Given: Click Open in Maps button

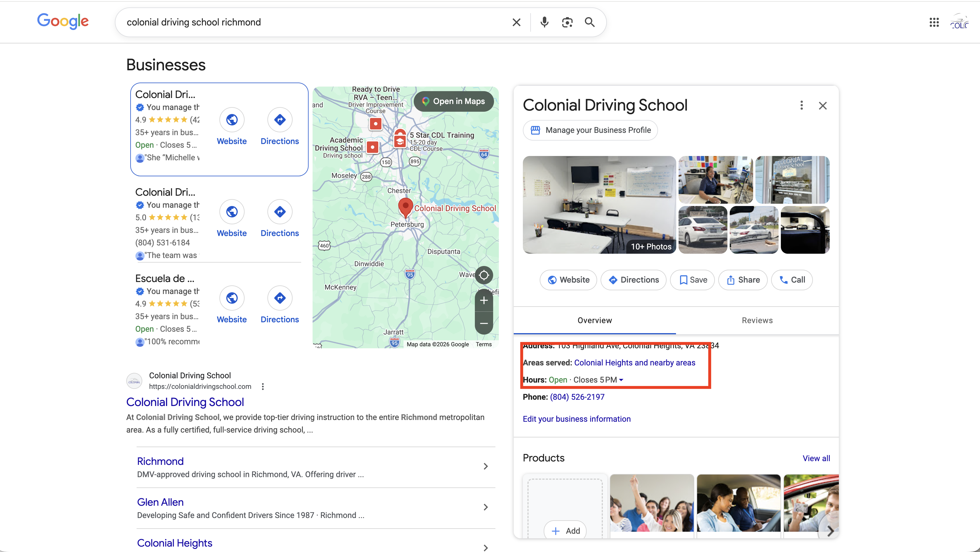Looking at the screenshot, I should click(453, 102).
